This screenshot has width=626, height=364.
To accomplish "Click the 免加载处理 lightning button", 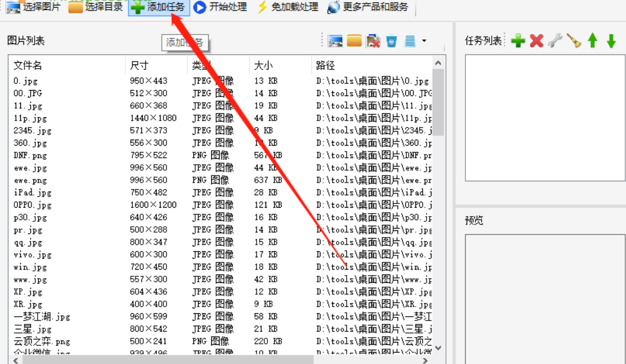I will tap(288, 7).
